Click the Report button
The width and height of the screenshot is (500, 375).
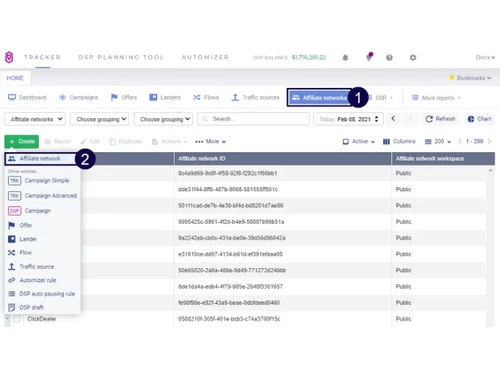click(57, 142)
